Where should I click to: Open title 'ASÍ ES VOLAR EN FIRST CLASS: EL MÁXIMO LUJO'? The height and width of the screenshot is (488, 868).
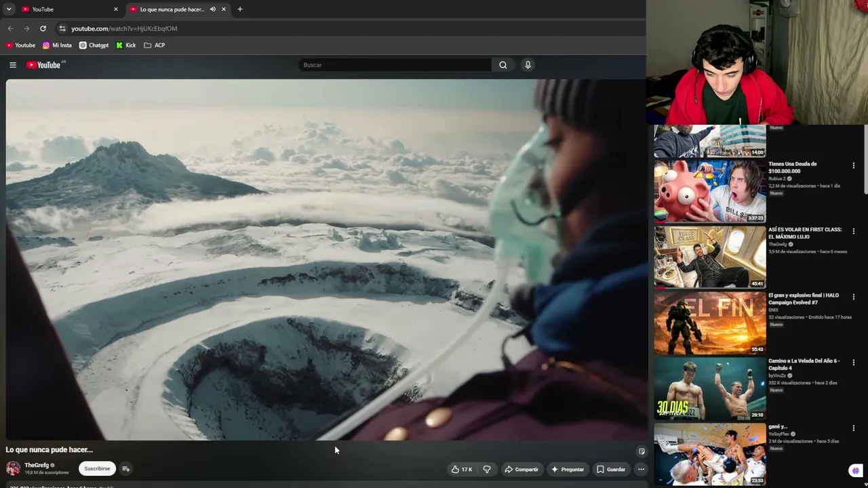pyautogui.click(x=805, y=233)
